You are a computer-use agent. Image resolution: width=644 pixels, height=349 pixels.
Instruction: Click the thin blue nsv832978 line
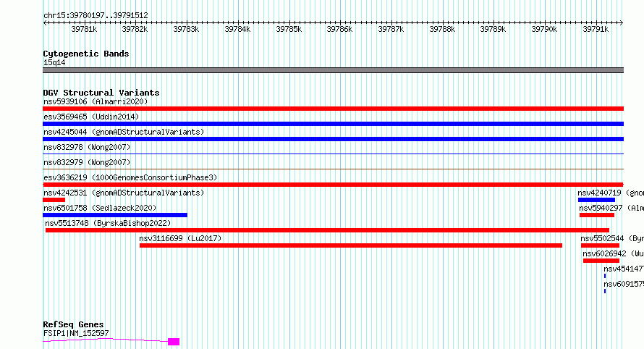click(x=333, y=154)
